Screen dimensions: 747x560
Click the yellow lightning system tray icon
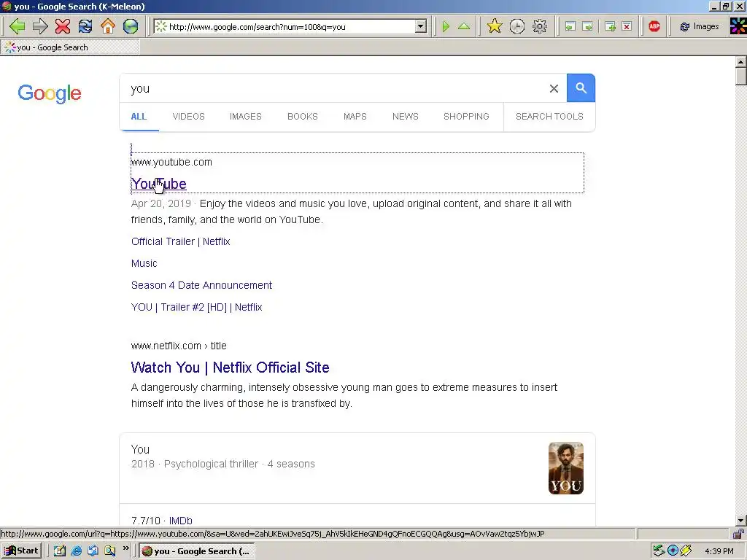[x=686, y=551]
